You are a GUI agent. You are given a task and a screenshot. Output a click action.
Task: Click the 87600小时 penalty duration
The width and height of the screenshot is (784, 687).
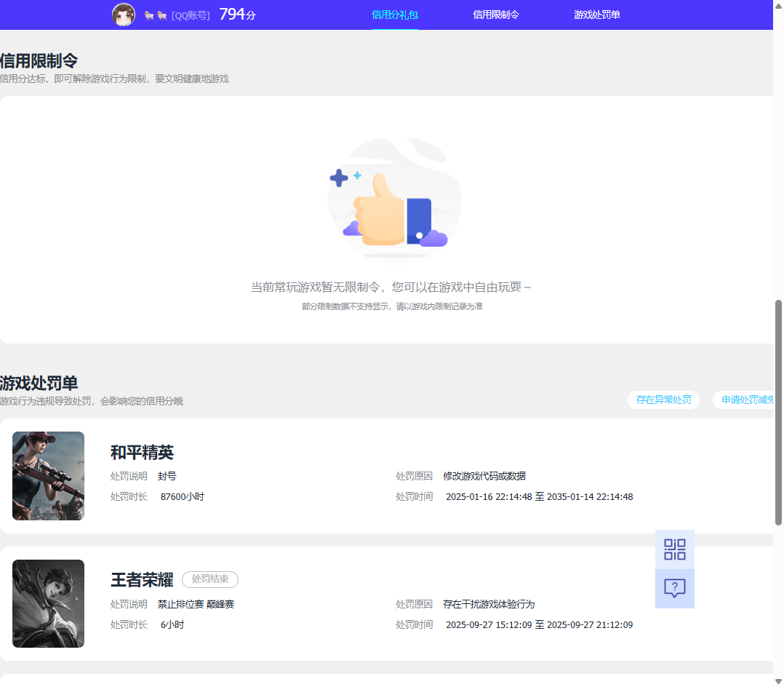click(x=183, y=497)
